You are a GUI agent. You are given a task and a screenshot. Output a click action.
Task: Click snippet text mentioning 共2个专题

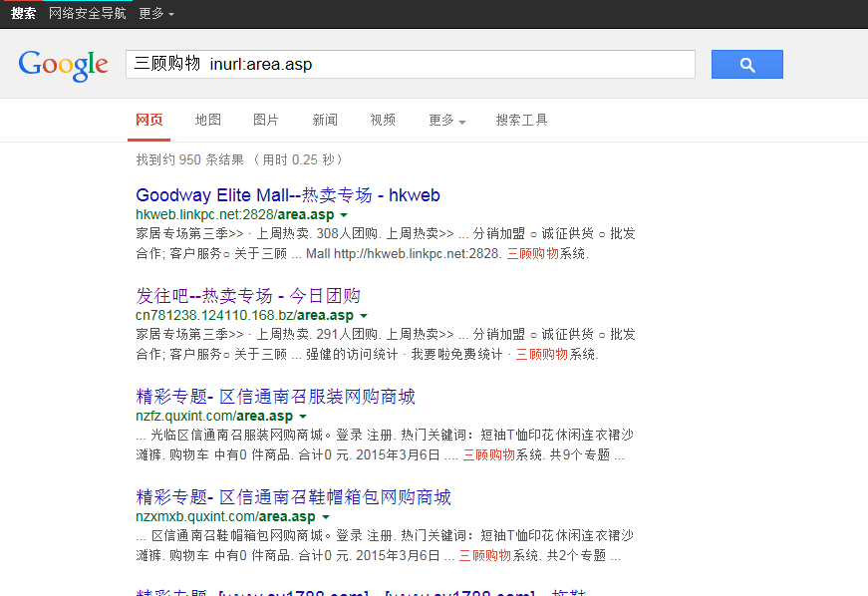pos(386,545)
